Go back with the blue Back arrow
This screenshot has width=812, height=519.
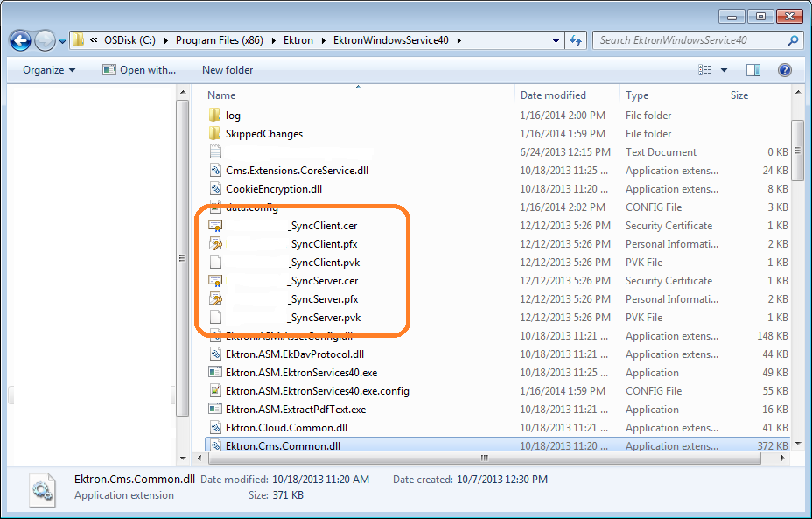click(21, 40)
